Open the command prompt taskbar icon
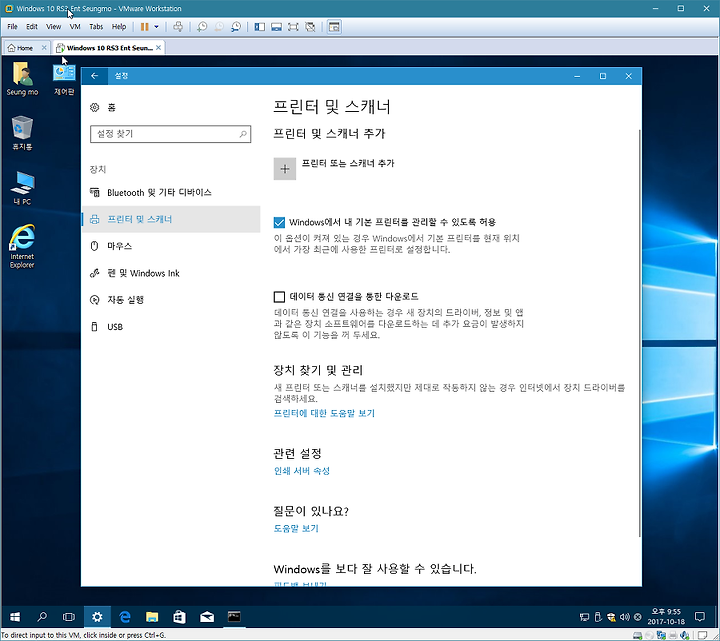 [x=234, y=617]
